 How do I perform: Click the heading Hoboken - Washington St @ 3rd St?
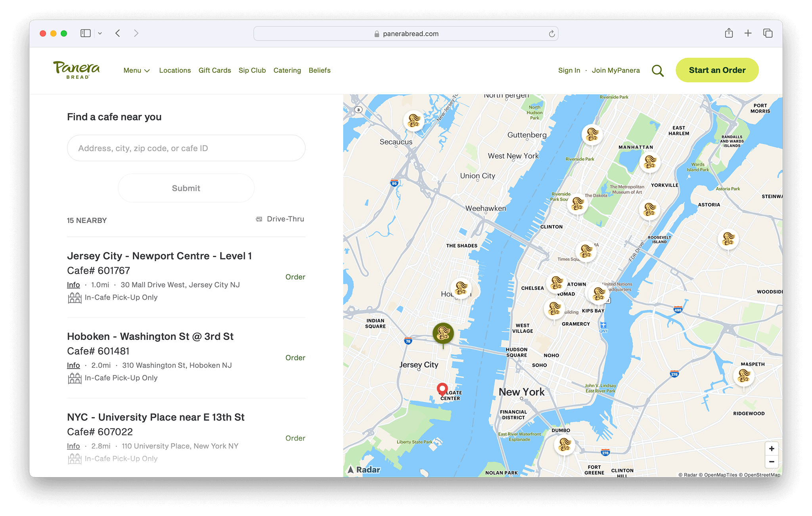150,336
